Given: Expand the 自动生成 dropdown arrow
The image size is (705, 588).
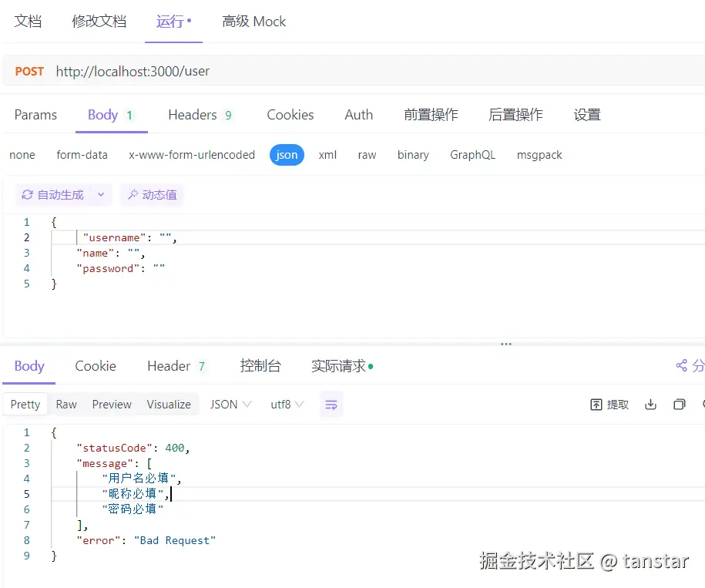Looking at the screenshot, I should pos(101,195).
